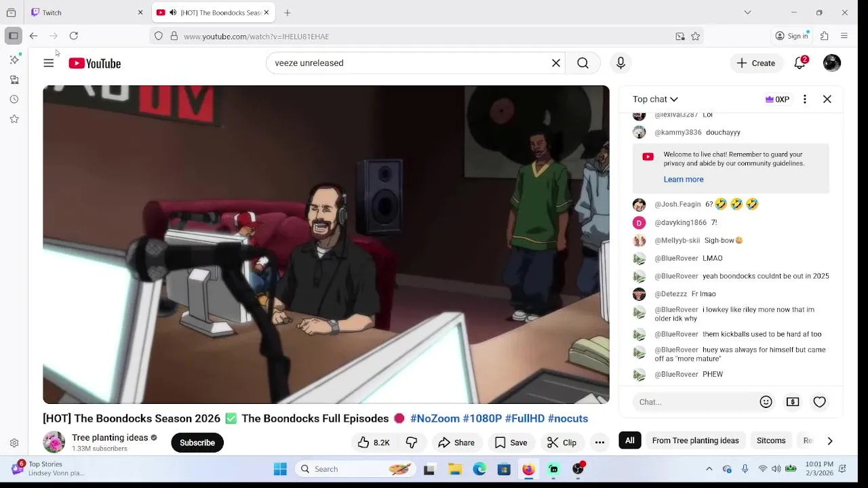The height and width of the screenshot is (488, 868).
Task: Sign in to Firefox account
Action: 792,36
